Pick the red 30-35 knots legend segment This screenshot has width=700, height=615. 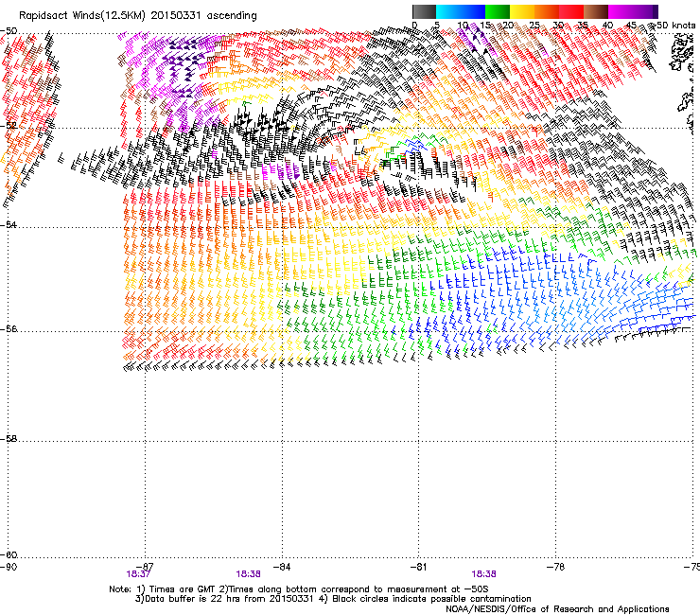tap(571, 11)
